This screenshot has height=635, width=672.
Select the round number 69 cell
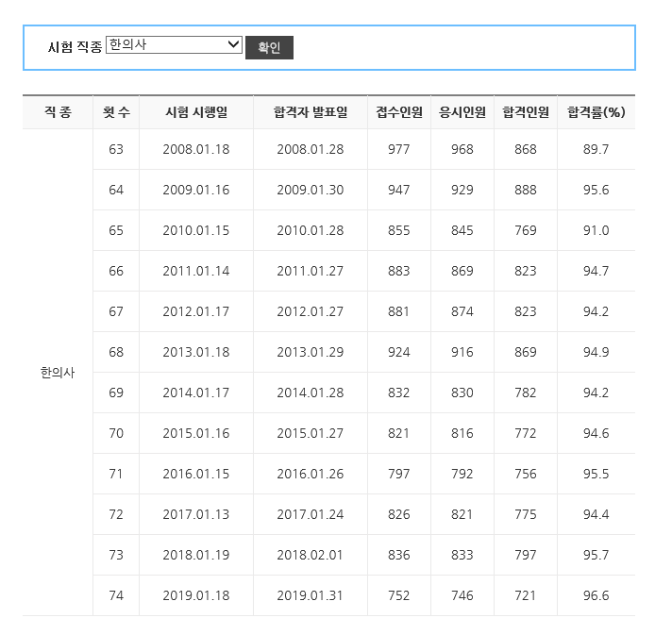pos(116,393)
